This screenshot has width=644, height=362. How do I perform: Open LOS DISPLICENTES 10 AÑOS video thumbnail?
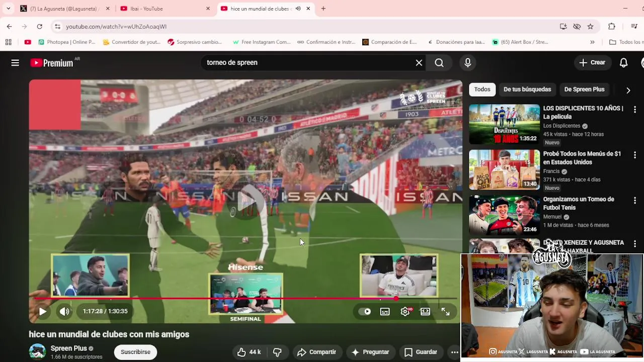pos(504,124)
